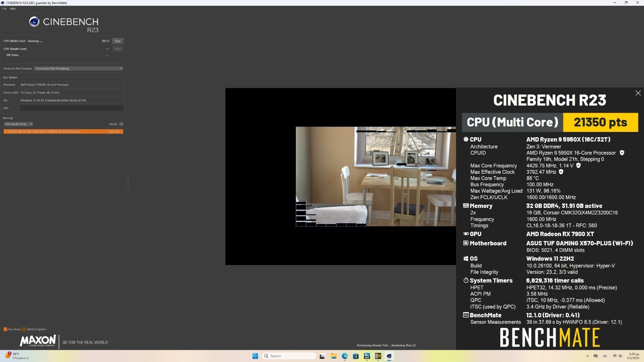This screenshot has width=644, height=362.
Task: Click into the Info text field
Action: [x=72, y=108]
